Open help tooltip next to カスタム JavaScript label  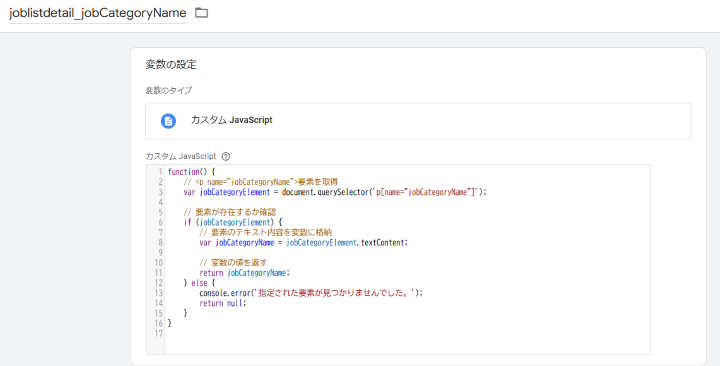click(225, 156)
